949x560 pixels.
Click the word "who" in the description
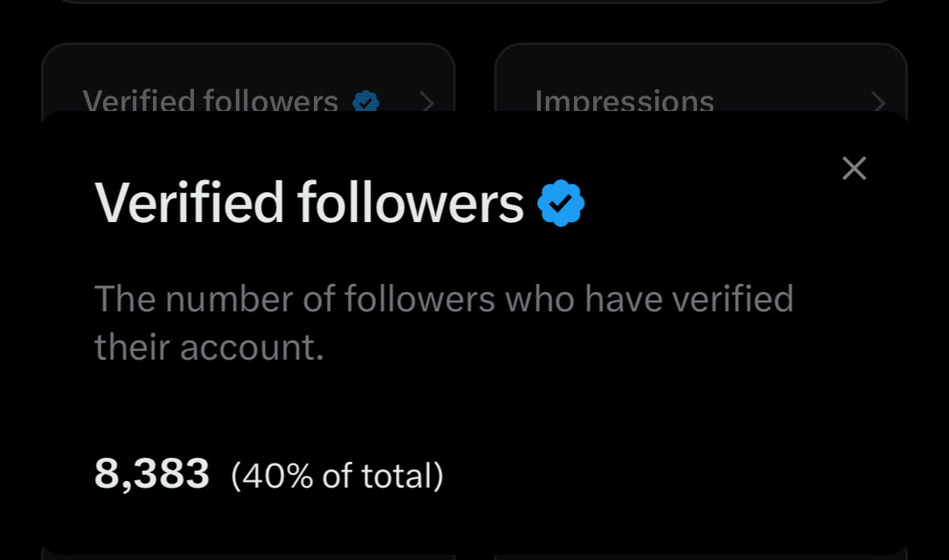540,299
